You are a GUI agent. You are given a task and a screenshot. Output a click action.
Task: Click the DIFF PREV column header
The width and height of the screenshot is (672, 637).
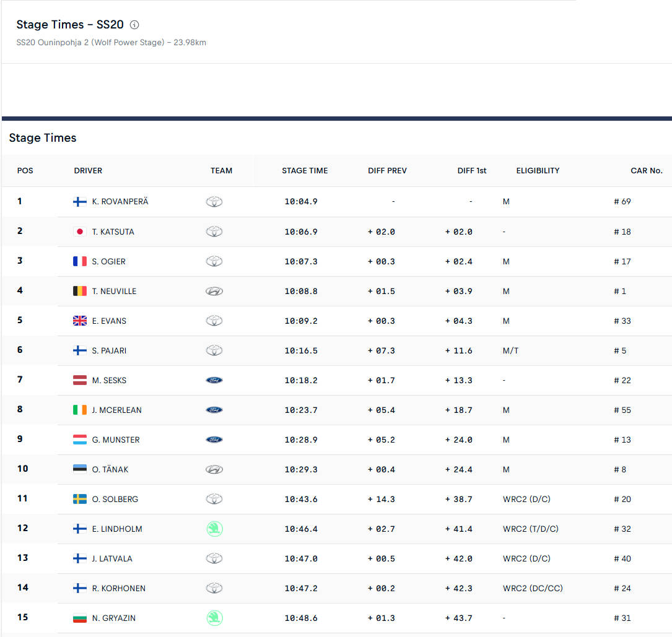(388, 170)
